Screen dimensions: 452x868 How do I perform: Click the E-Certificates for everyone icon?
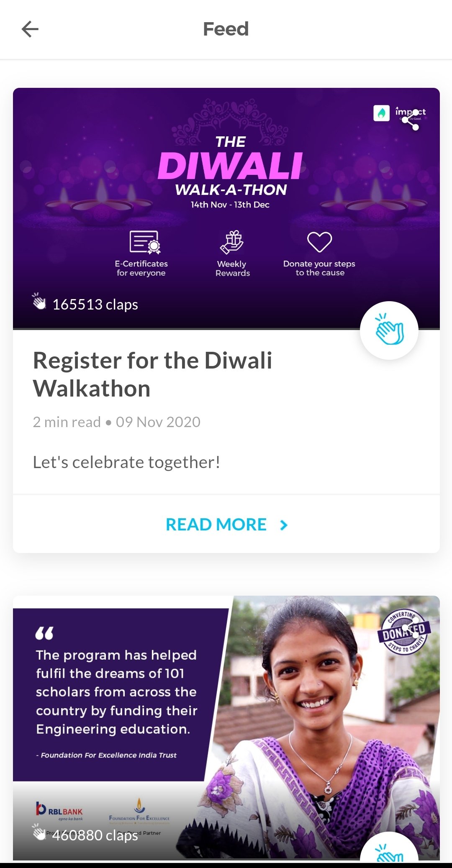tap(145, 242)
